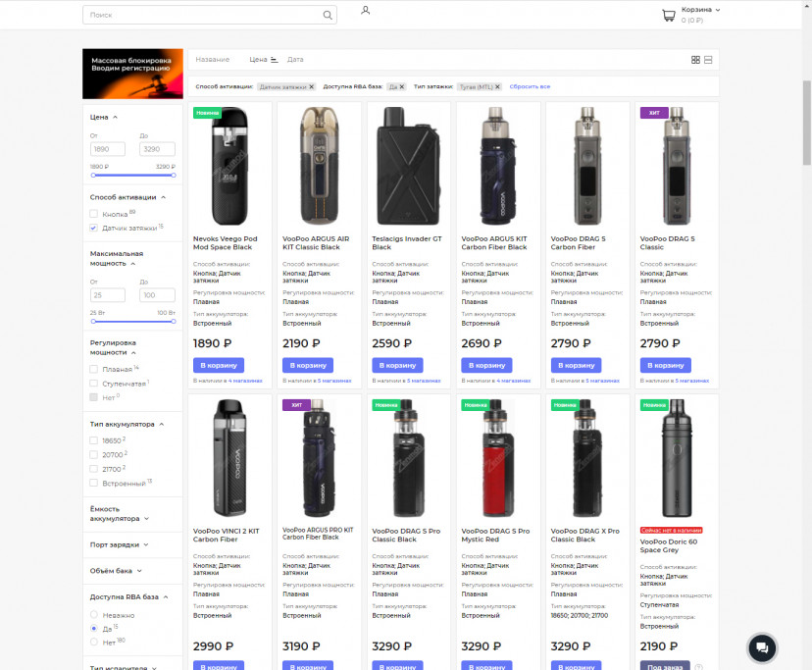Click the price range slider right handle
Image resolution: width=812 pixels, height=670 pixels.
[175, 175]
